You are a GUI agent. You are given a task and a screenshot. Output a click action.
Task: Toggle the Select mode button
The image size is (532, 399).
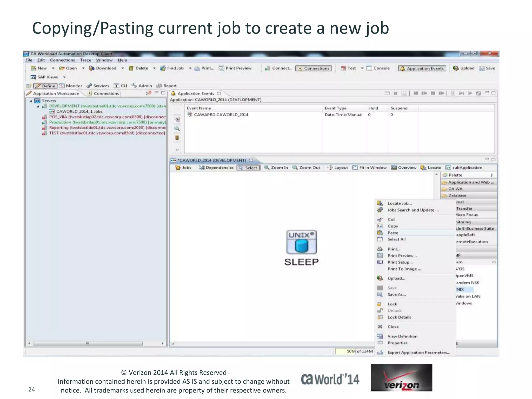[x=248, y=168]
